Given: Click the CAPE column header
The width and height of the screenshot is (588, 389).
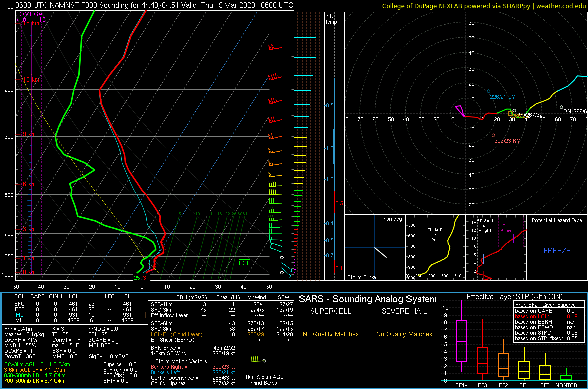Looking at the screenshot, I should [x=37, y=297].
